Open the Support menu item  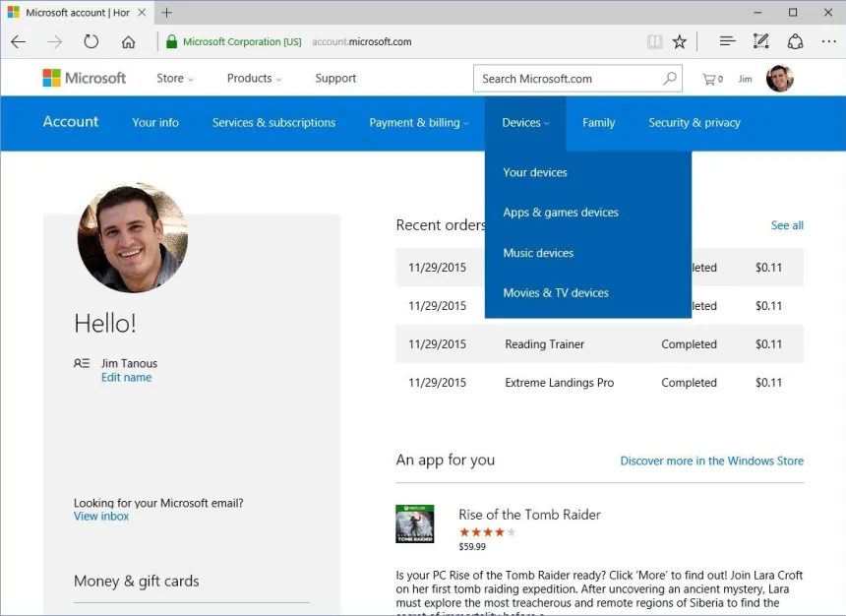335,79
